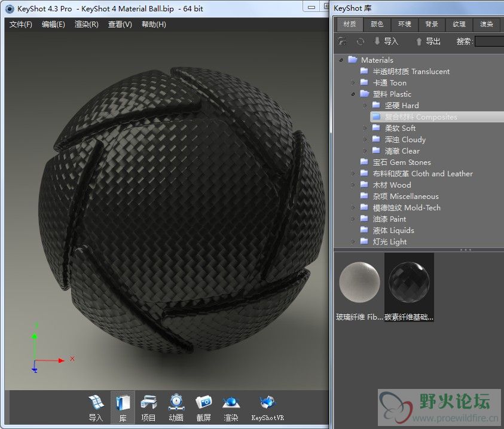Expand the 卡通 Toon folder arrow
Viewport: 504px width, 429px height.
point(353,83)
